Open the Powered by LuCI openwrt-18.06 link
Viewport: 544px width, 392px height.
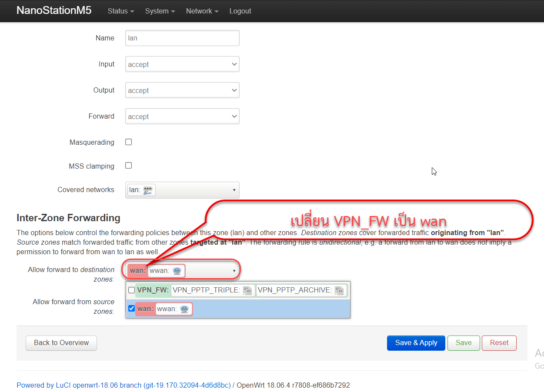(x=123, y=385)
